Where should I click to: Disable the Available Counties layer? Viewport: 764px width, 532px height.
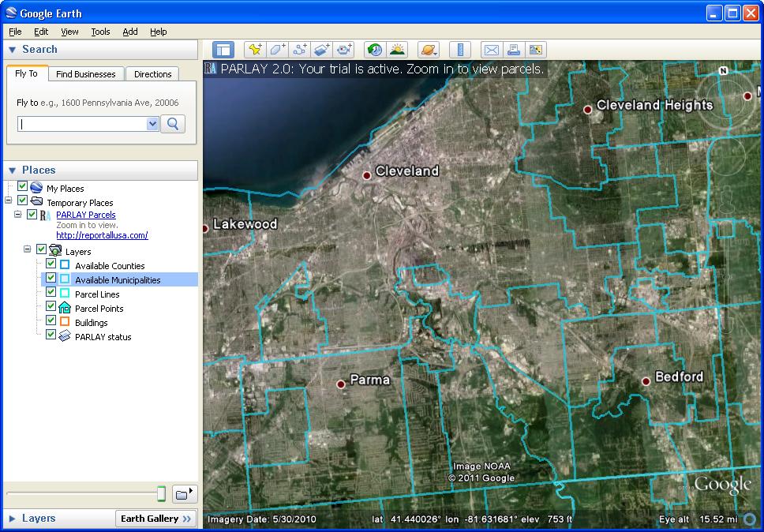51,264
